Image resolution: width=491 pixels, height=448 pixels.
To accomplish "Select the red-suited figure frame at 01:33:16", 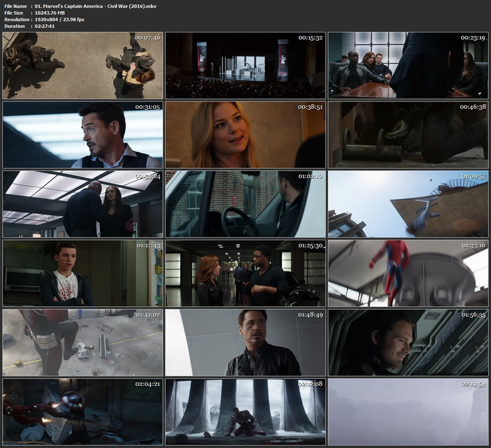I will point(408,273).
